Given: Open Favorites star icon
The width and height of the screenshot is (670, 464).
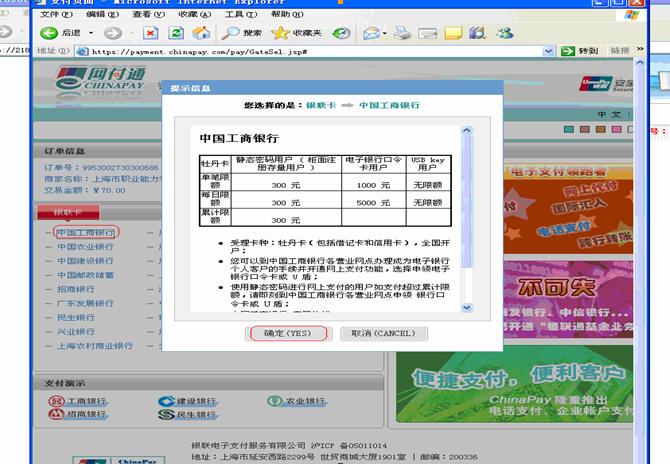Looking at the screenshot, I should pyautogui.click(x=280, y=33).
